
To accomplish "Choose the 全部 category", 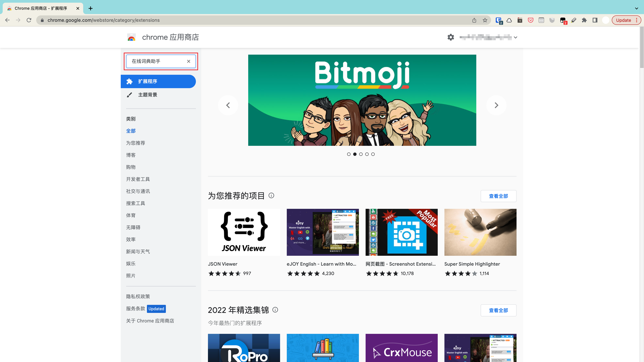I will (131, 131).
